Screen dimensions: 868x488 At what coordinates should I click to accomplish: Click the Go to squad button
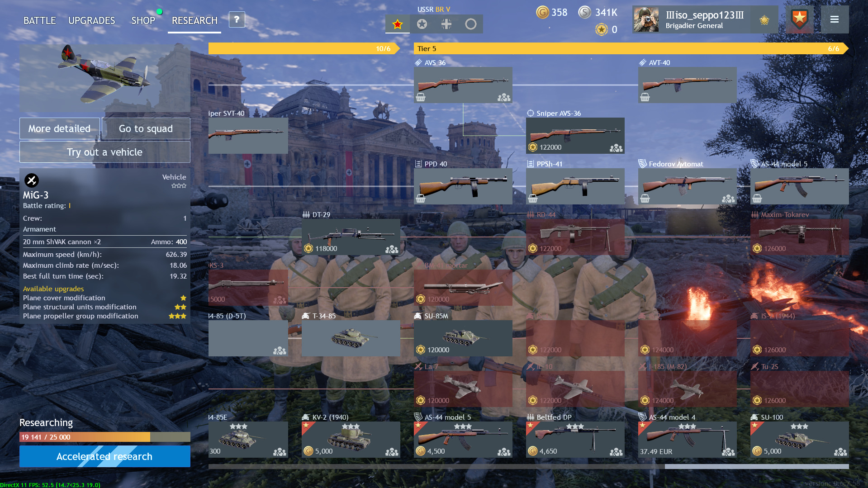[146, 128]
